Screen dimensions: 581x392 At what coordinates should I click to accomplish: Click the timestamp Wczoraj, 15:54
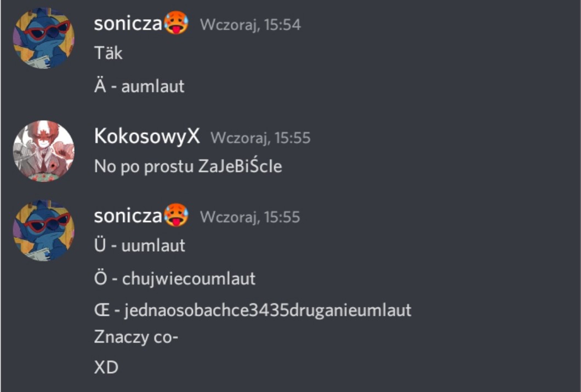(x=250, y=25)
